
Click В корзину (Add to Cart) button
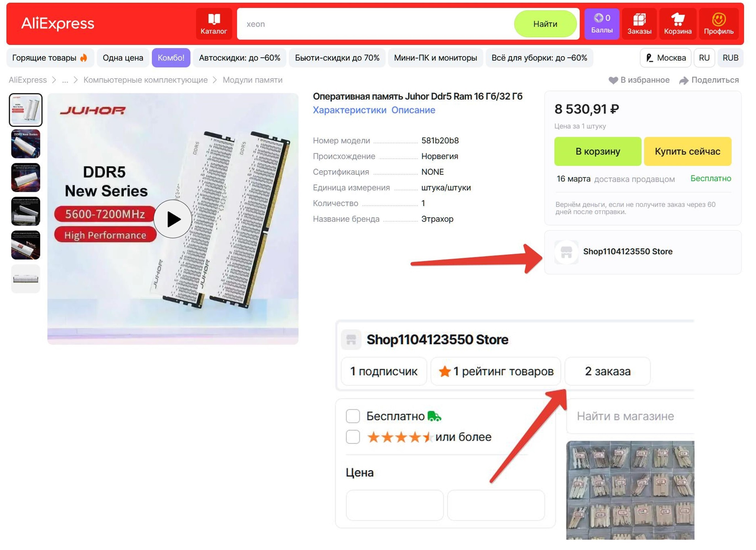598,151
